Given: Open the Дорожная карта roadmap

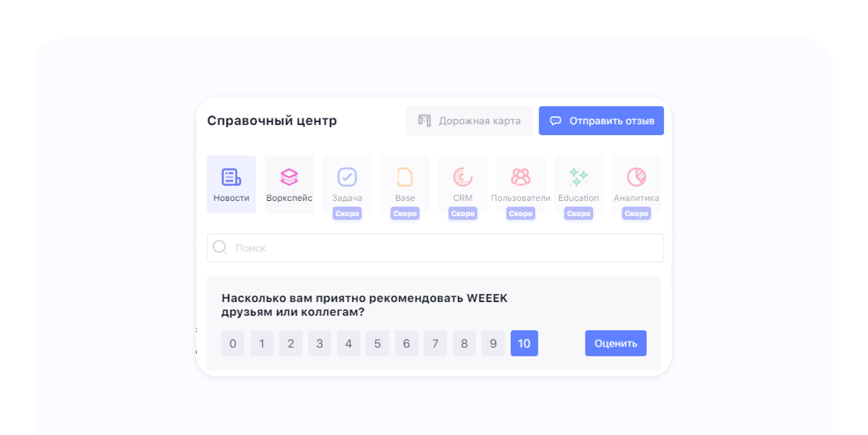Looking at the screenshot, I should 469,121.
